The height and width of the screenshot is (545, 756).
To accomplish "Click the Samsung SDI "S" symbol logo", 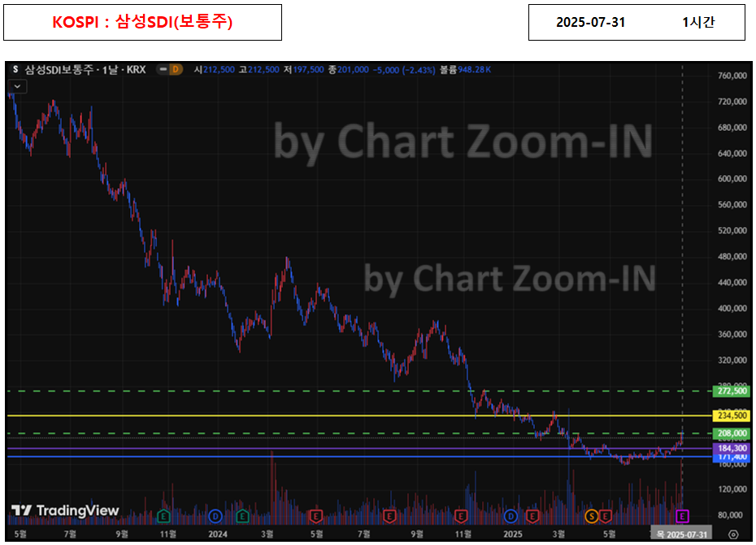I will [15, 69].
